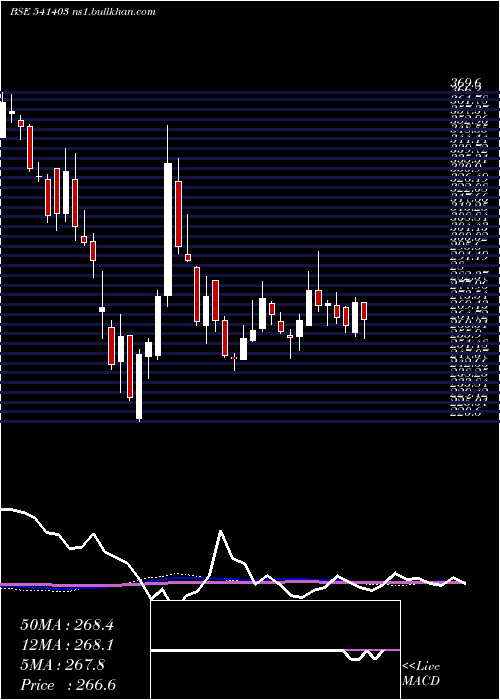The width and height of the screenshot is (500, 700).
Task: Click the 'BSE 541403 ns1.bullkhan.com' header text
Action: click(x=83, y=12)
